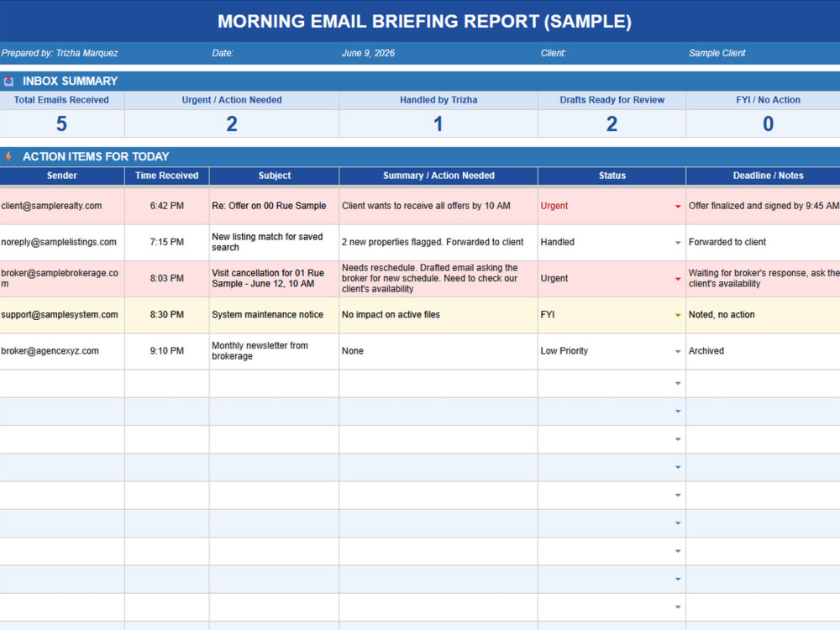The width and height of the screenshot is (840, 630).
Task: Select 'Drafts Ready for Review' header
Action: (612, 100)
